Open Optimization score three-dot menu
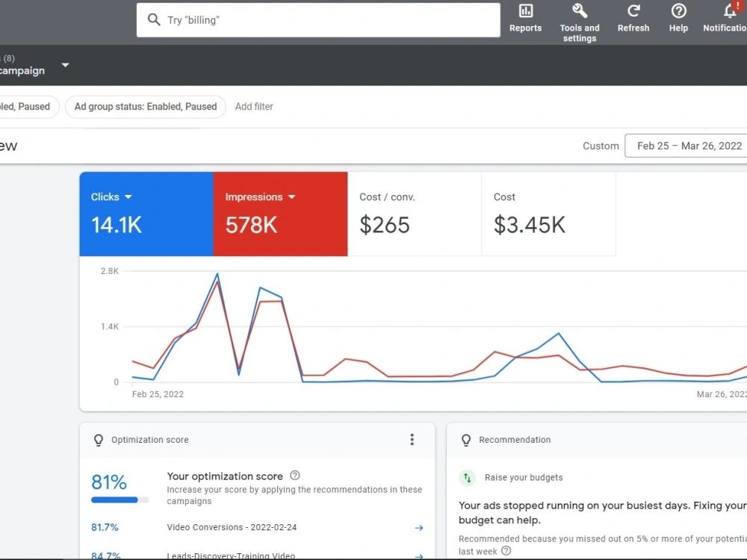Viewport: 747px width, 560px height. (x=412, y=440)
